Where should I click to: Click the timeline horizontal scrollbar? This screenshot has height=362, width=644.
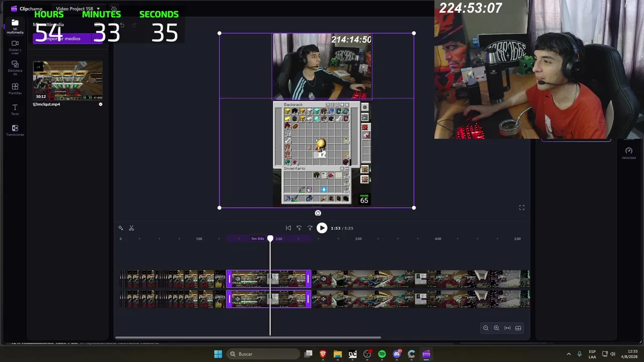[248, 338]
